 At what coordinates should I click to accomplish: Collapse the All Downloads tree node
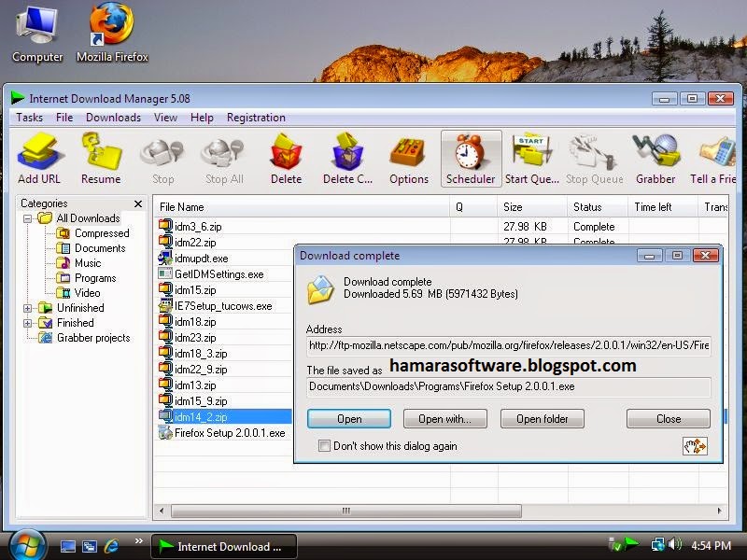point(28,218)
